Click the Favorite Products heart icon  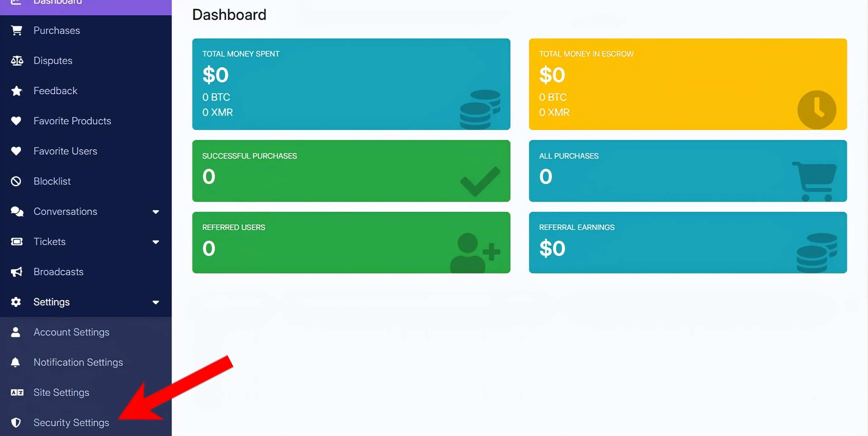pyautogui.click(x=16, y=121)
